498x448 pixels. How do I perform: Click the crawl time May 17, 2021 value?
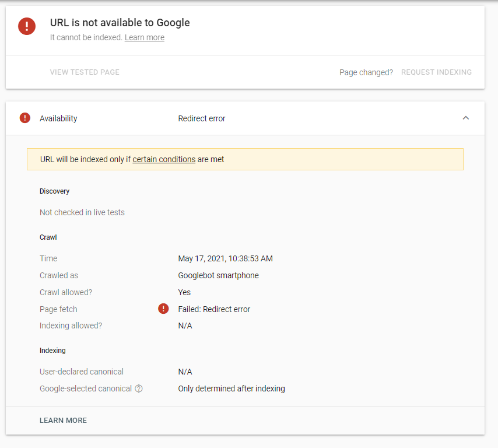click(225, 258)
